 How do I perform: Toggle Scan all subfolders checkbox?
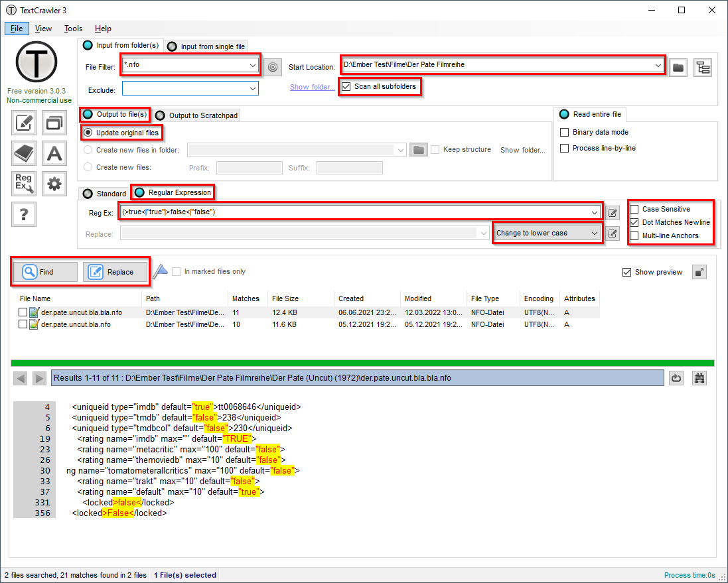click(x=346, y=86)
